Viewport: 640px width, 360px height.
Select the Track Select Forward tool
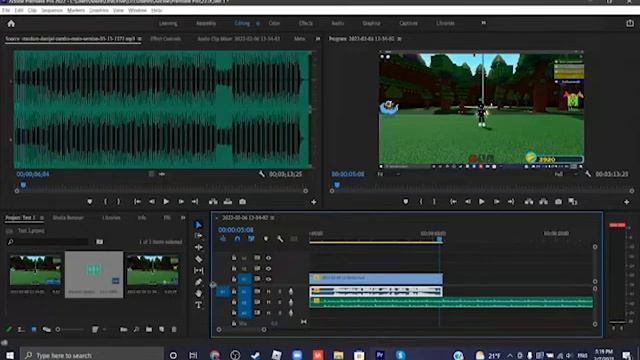pos(198,236)
